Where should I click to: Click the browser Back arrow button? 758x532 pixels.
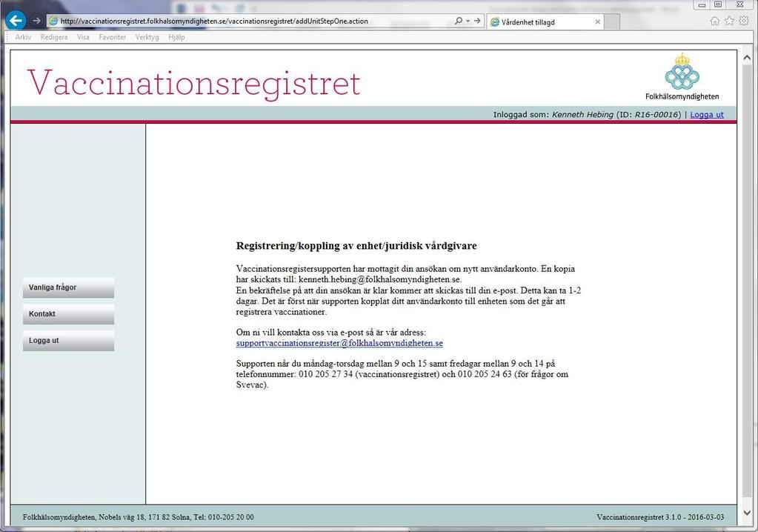coord(16,21)
